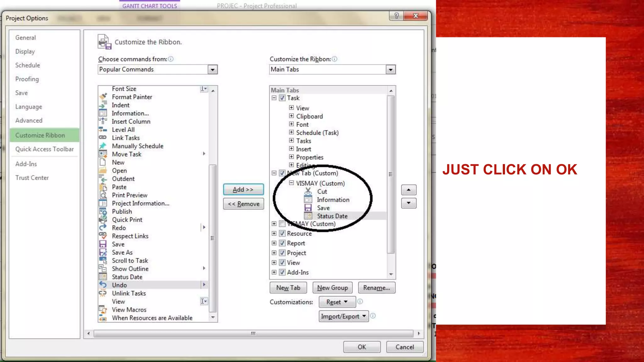Enable the unchecked VISMAY (Custom) tab checkbox
Image resolution: width=644 pixels, height=362 pixels.
tap(282, 224)
